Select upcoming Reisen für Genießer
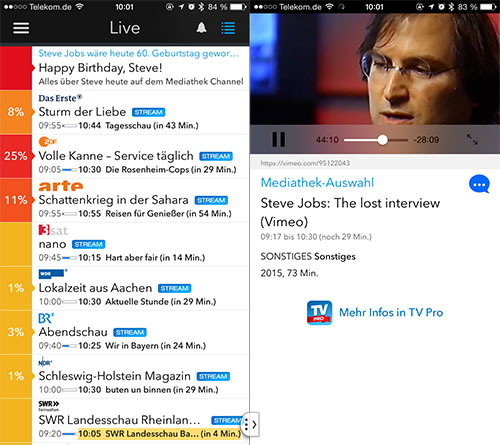 click(168, 214)
